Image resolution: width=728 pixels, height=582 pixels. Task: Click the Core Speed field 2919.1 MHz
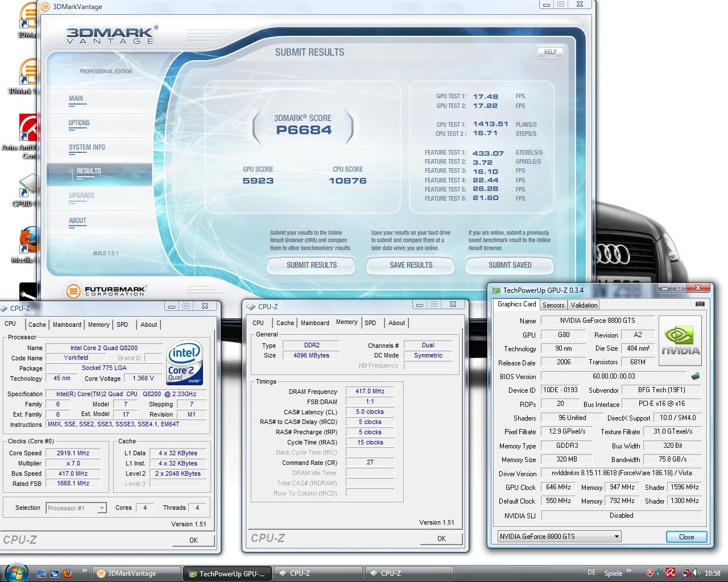(73, 453)
